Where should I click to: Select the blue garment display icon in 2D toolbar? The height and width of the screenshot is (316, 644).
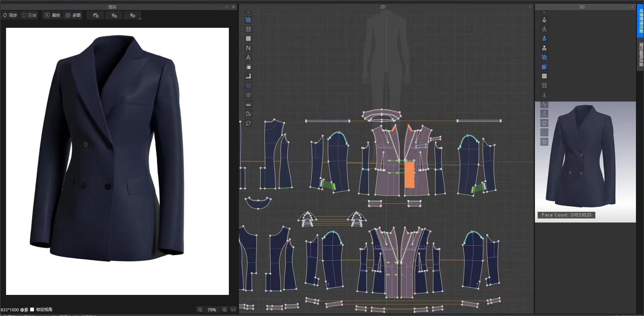click(248, 85)
